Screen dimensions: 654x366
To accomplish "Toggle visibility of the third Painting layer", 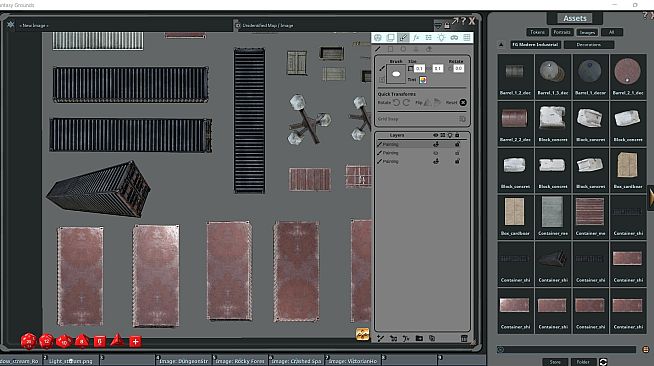I will coord(436,161).
